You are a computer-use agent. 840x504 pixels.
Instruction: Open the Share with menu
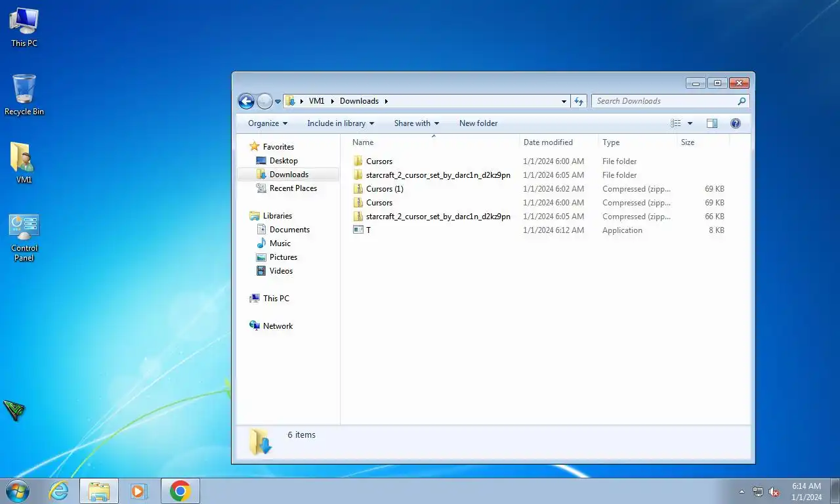click(417, 123)
